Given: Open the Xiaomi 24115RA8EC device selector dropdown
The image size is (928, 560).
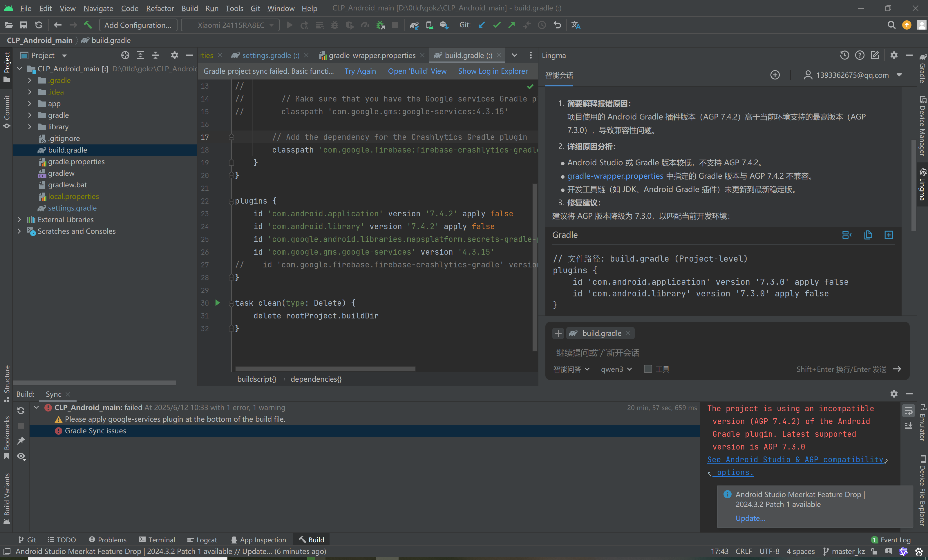Looking at the screenshot, I should click(x=272, y=25).
